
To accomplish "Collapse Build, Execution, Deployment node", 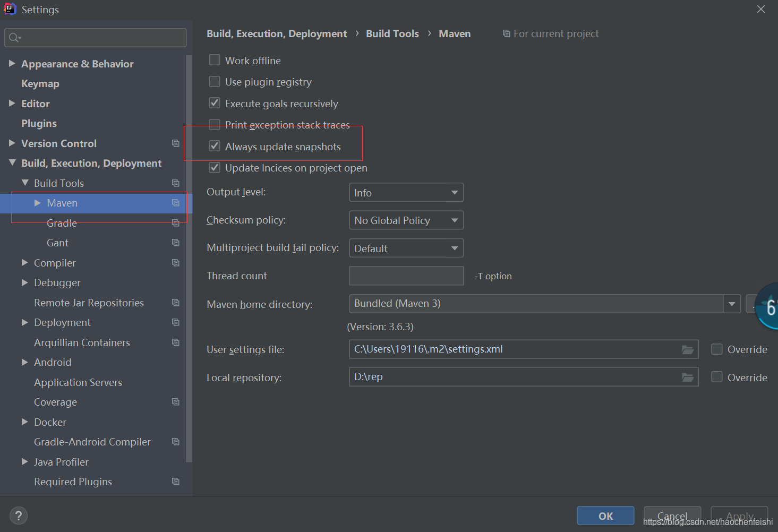I will (x=12, y=162).
